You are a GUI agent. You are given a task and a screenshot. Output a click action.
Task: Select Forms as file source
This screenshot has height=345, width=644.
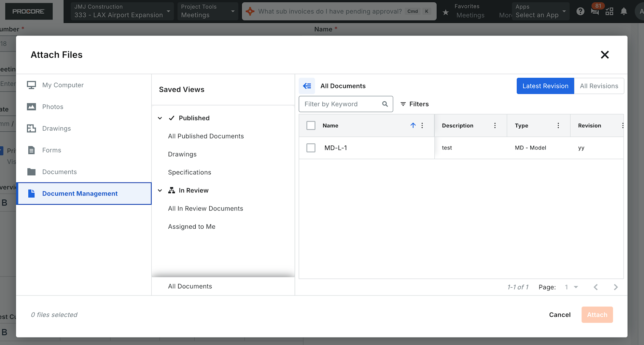(x=84, y=150)
